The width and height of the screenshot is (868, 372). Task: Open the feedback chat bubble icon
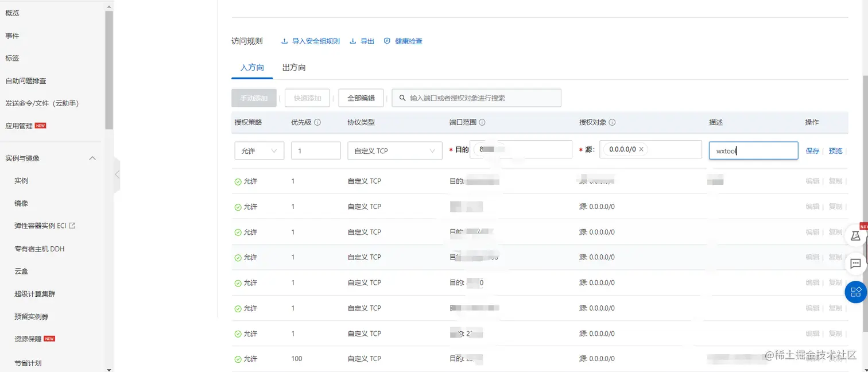(855, 264)
